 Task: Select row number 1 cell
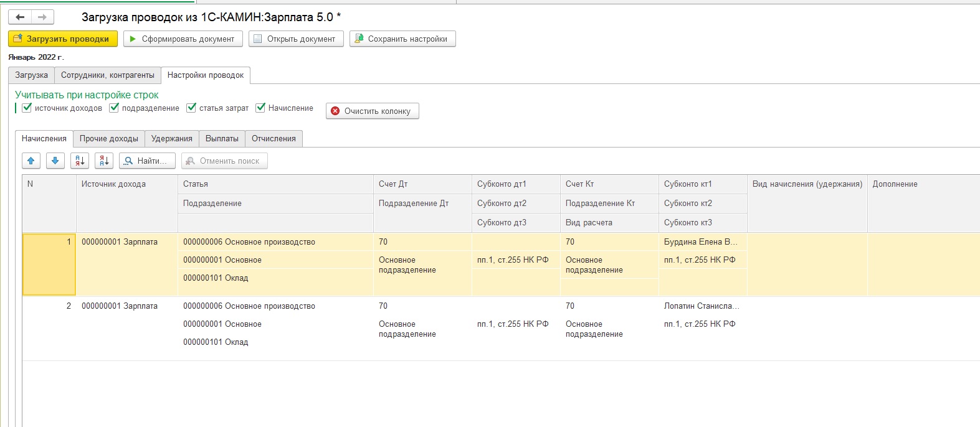[x=49, y=264]
